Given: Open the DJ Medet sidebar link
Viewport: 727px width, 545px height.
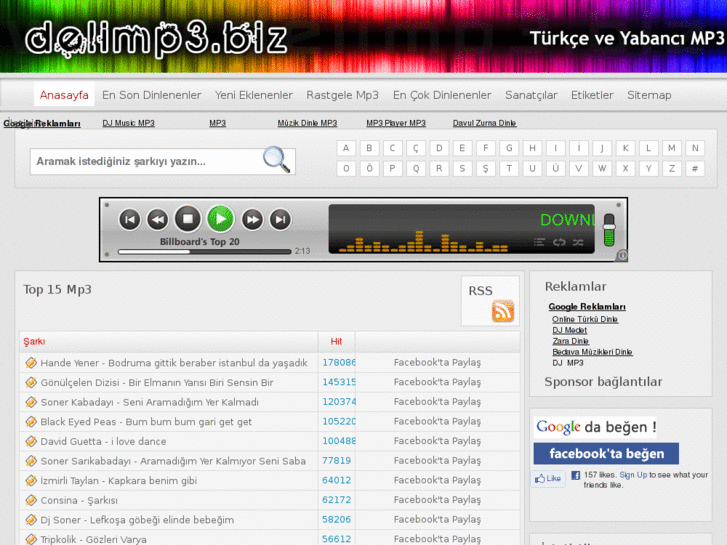Looking at the screenshot, I should point(569,330).
